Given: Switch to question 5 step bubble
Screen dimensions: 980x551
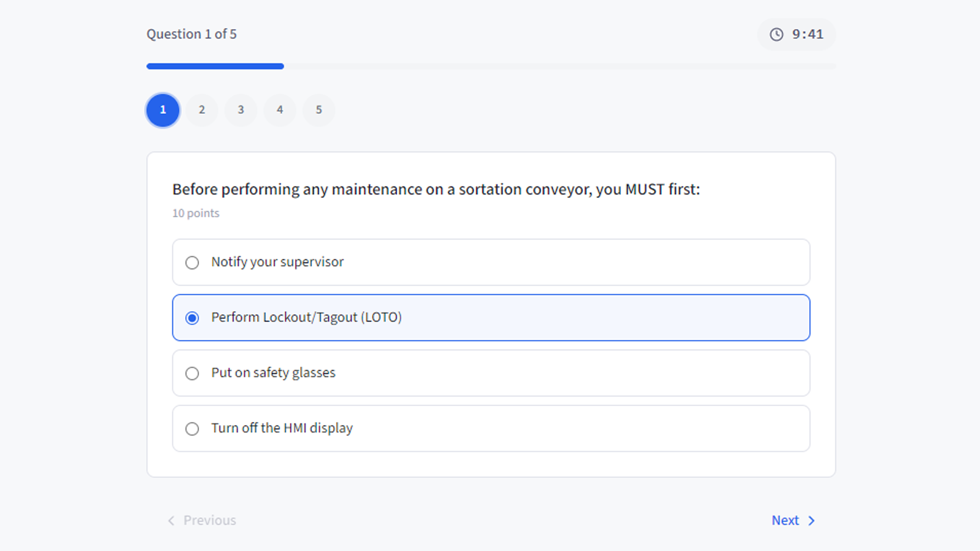Looking at the screenshot, I should pos(318,110).
